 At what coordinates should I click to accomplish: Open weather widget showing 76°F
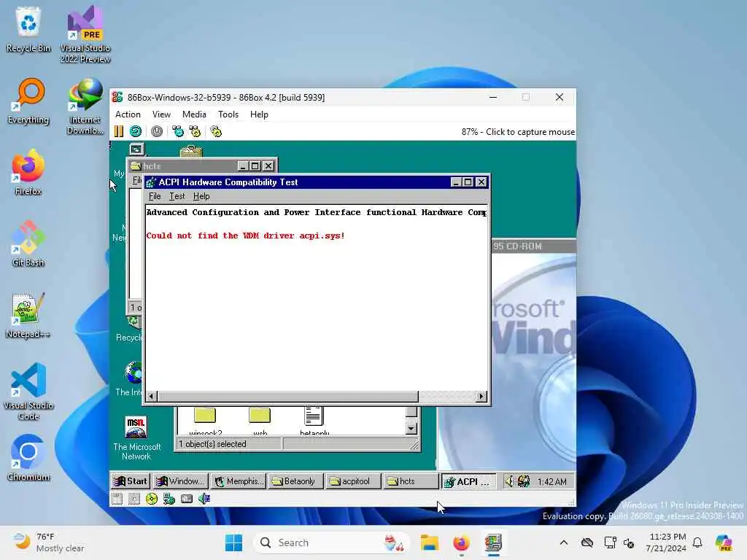pyautogui.click(x=48, y=542)
